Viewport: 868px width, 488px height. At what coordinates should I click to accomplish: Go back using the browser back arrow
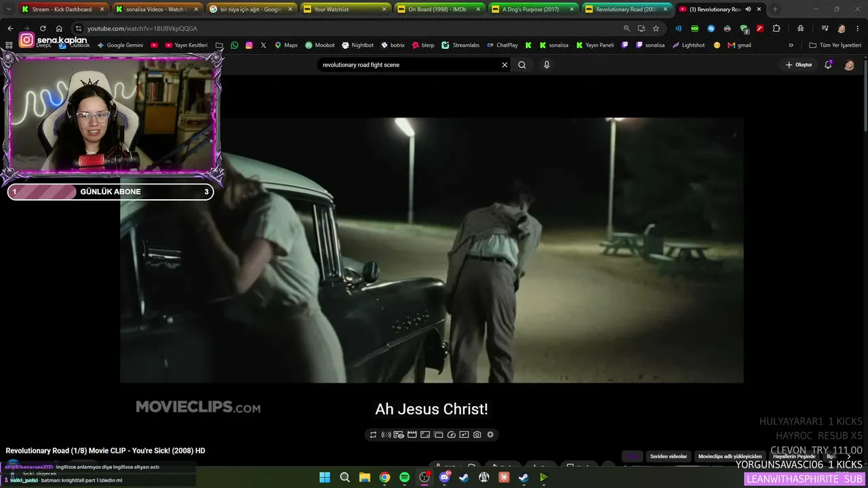10,28
